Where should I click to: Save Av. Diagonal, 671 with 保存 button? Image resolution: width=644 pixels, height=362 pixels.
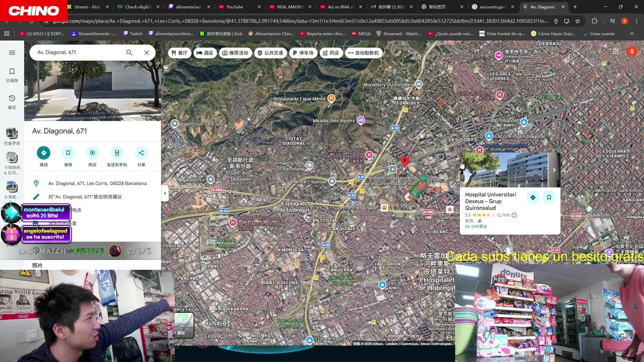(x=68, y=156)
